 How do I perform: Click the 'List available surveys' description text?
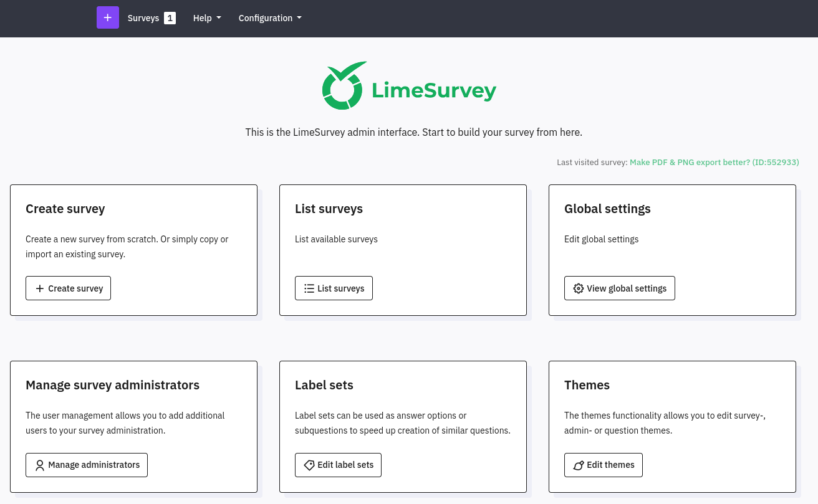pyautogui.click(x=336, y=239)
